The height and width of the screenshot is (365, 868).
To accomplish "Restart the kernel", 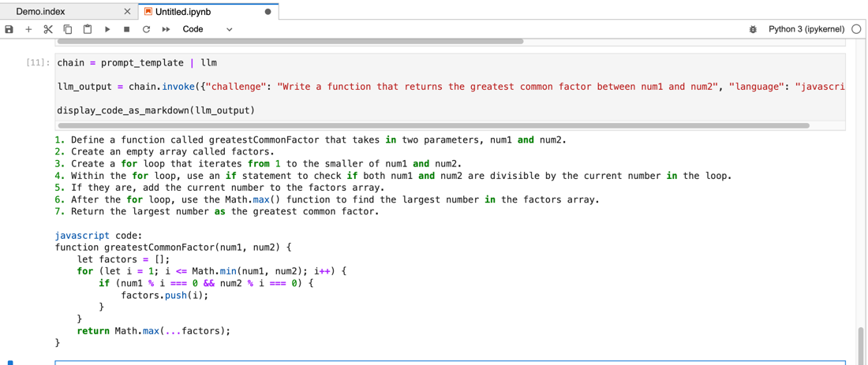I will 146,29.
